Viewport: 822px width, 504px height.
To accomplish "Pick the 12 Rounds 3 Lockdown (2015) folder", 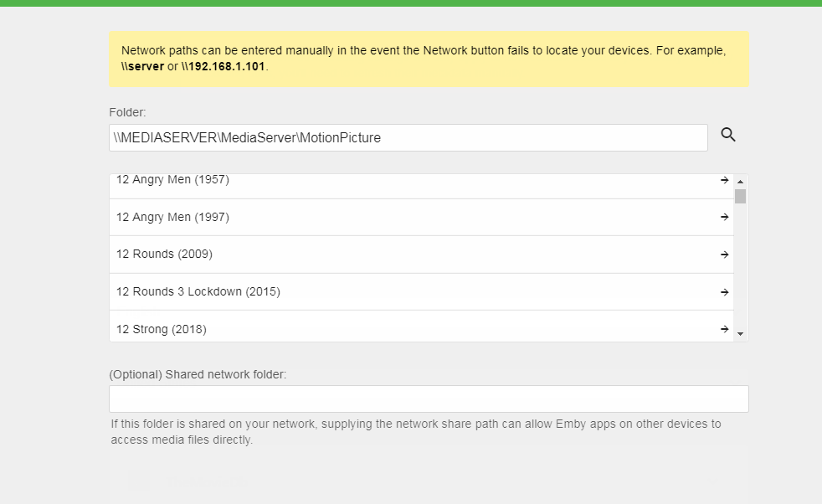I will pyautogui.click(x=198, y=292).
